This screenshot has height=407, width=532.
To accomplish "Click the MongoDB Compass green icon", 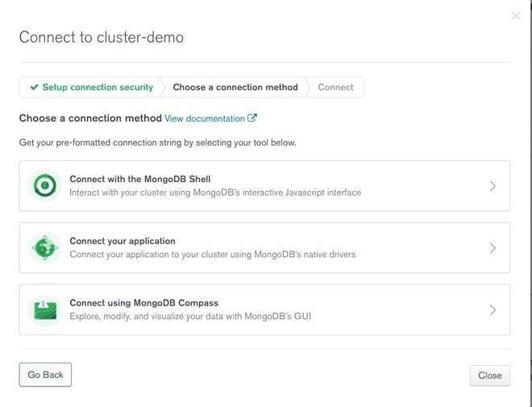I will point(45,309).
